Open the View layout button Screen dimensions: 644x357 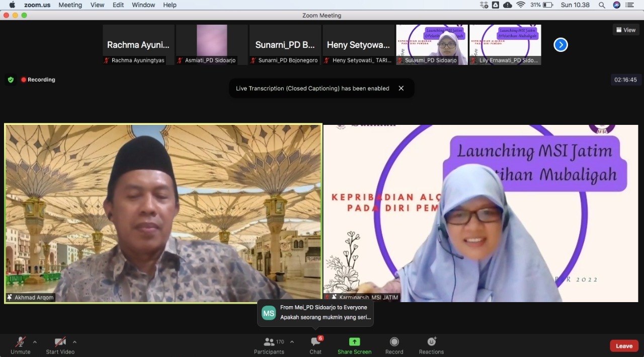[x=626, y=30]
